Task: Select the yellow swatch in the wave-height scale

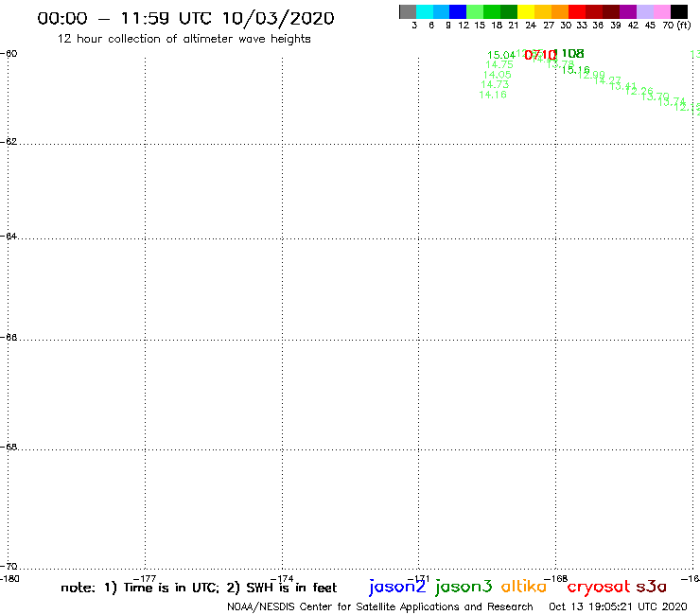Action: point(526,11)
